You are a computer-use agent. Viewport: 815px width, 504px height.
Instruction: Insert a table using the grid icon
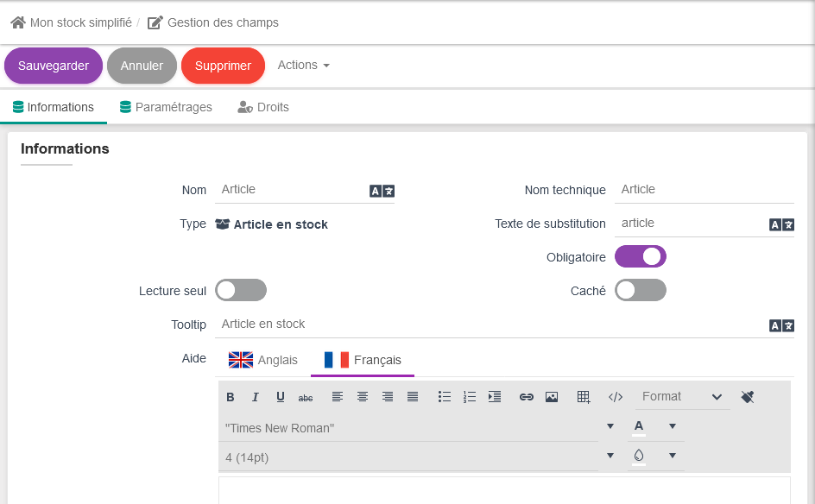[584, 397]
